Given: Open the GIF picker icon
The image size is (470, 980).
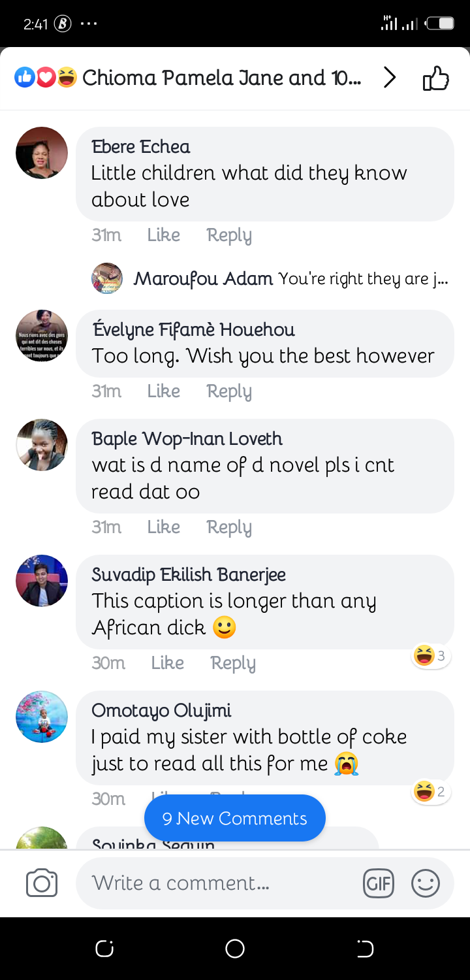Looking at the screenshot, I should 379,884.
